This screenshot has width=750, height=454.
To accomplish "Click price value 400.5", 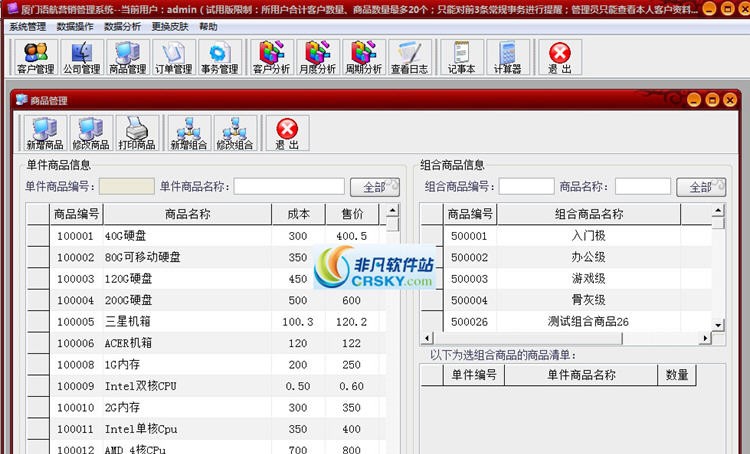I will (x=352, y=236).
